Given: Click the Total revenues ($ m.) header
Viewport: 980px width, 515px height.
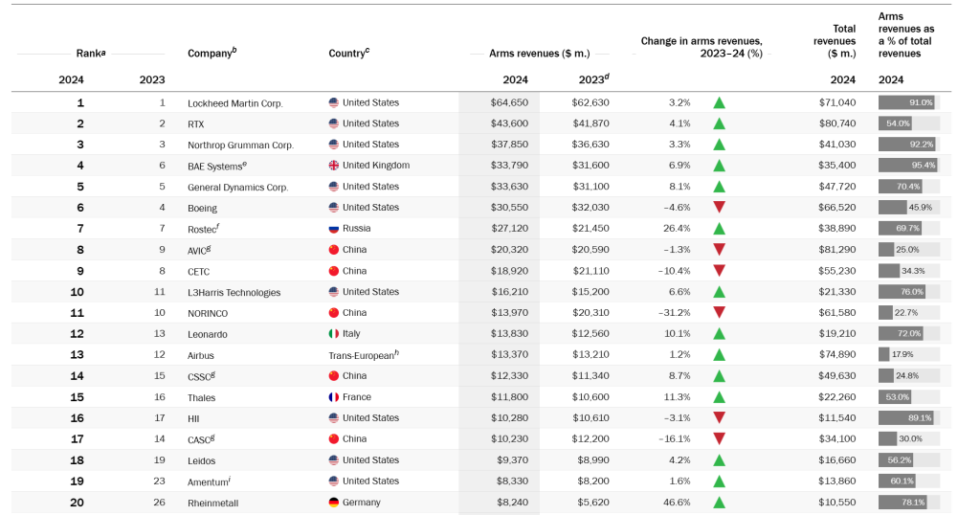Looking at the screenshot, I should tap(834, 41).
